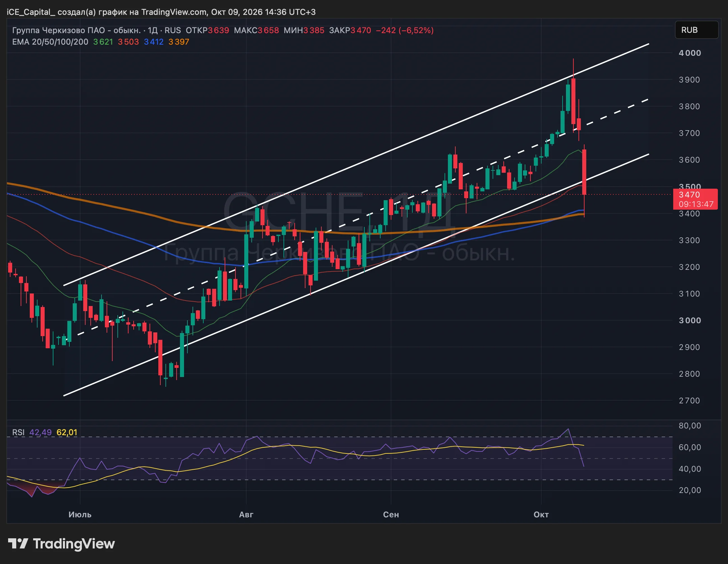This screenshot has height=564, width=728.
Task: Click the Окт label on time axis
Action: (541, 515)
